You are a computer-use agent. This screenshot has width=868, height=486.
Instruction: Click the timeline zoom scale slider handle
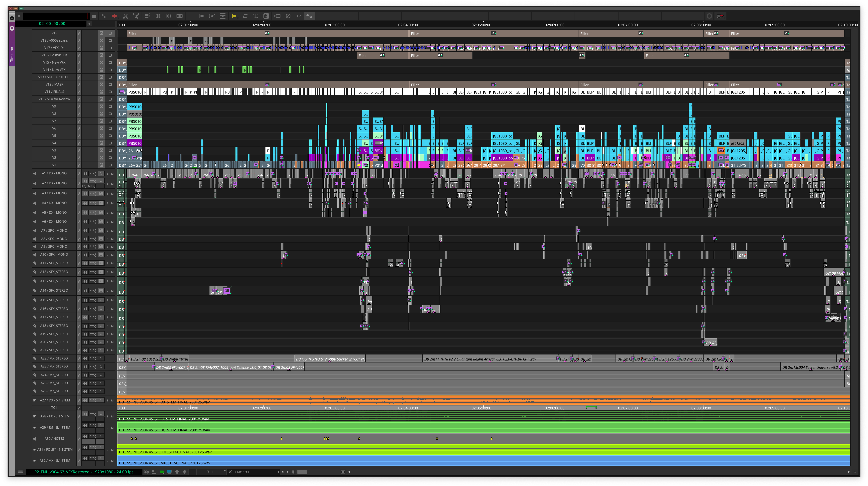click(x=302, y=472)
